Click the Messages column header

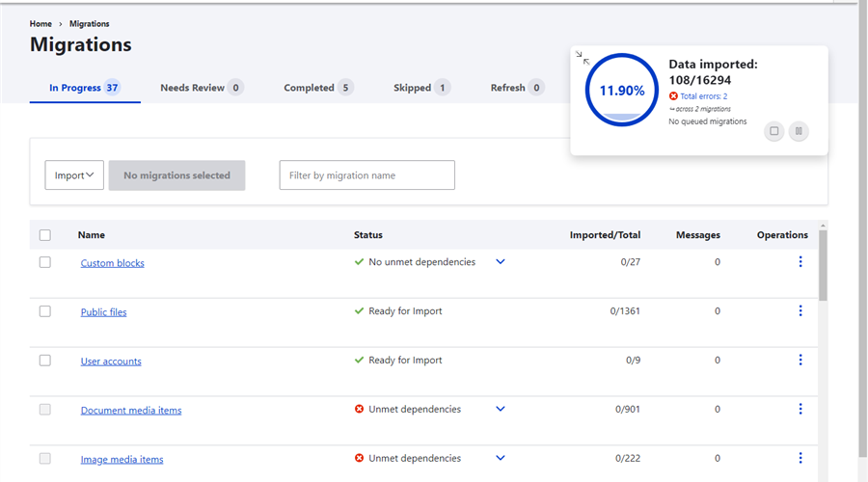click(x=698, y=235)
